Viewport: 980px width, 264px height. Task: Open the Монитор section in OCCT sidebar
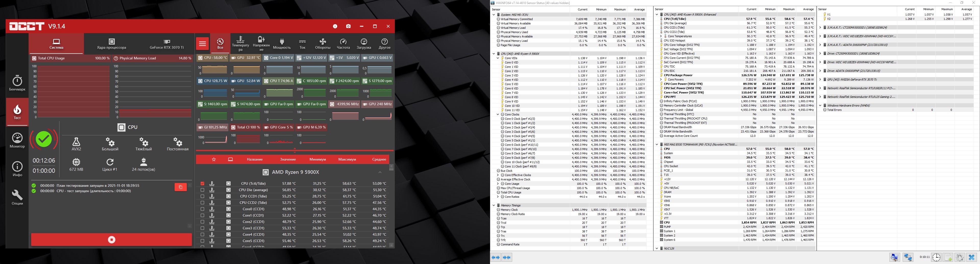tap(17, 140)
